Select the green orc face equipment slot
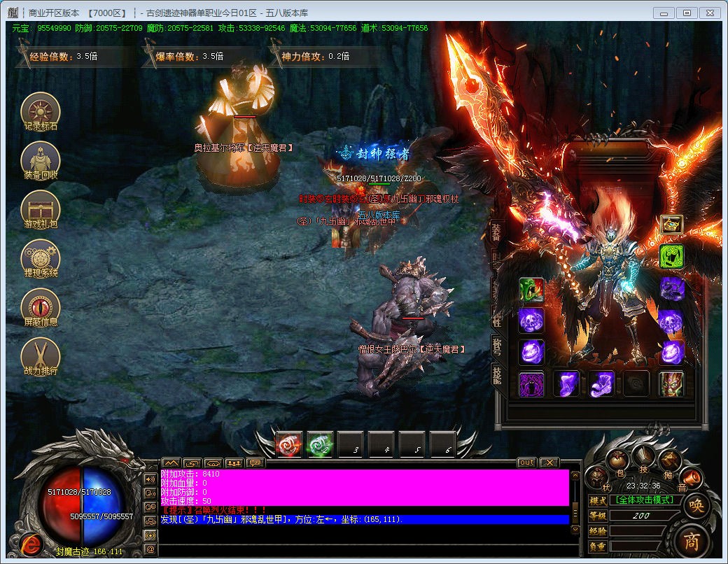The width and height of the screenshot is (728, 564). pos(531,290)
